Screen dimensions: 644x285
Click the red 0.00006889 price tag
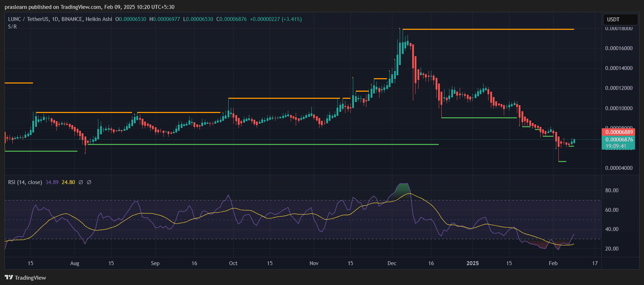(619, 132)
